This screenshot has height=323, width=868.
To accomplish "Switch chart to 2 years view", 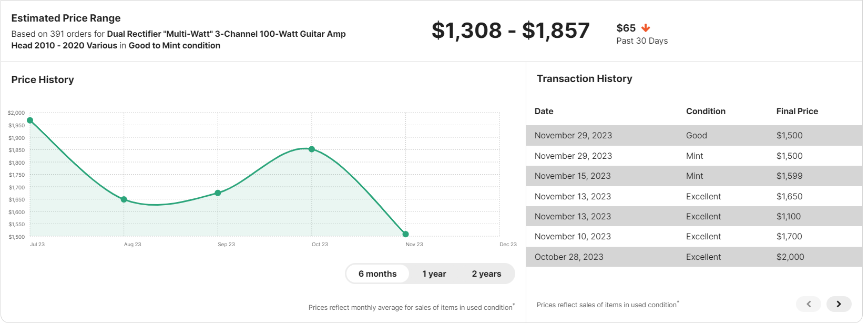I will pos(486,274).
